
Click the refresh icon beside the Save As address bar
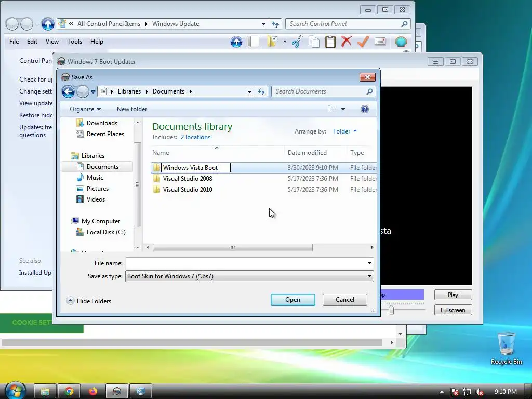261,91
